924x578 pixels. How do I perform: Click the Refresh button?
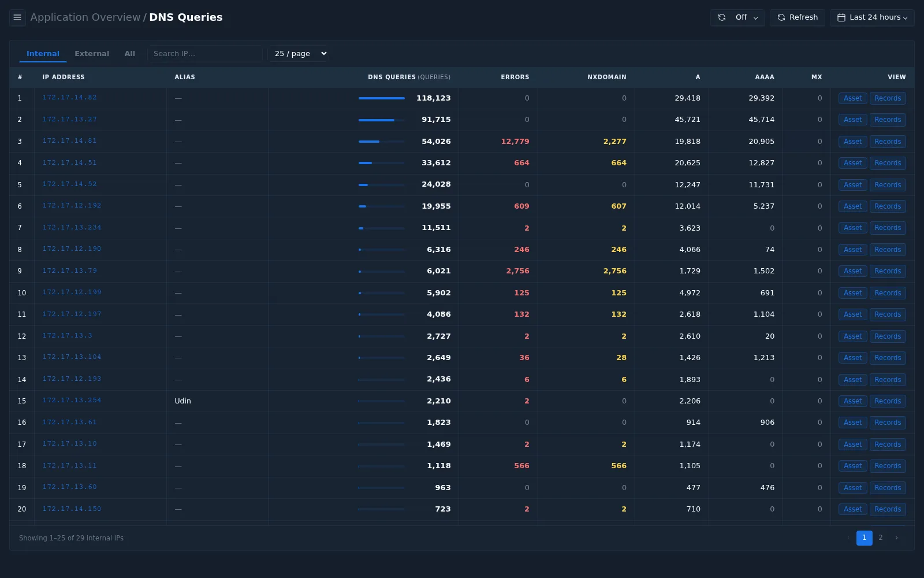797,17
